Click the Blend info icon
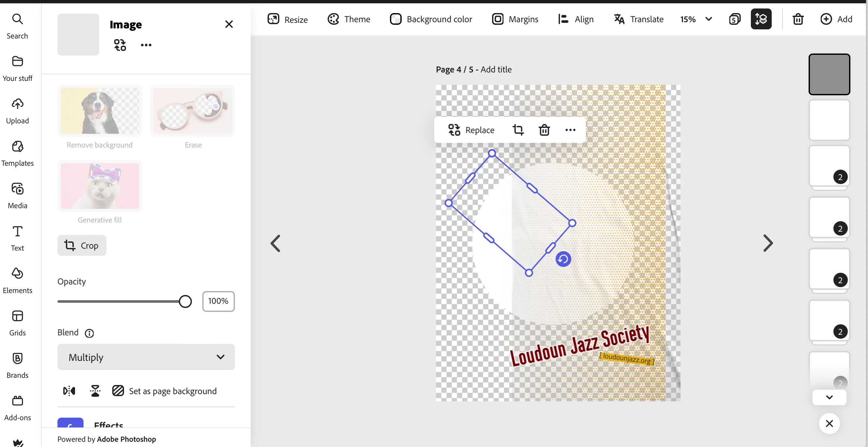Image resolution: width=868 pixels, height=447 pixels. pos(89,333)
